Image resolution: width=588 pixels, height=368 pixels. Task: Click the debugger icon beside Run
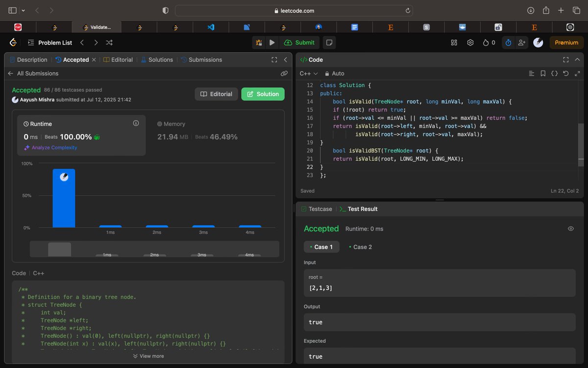click(x=258, y=43)
